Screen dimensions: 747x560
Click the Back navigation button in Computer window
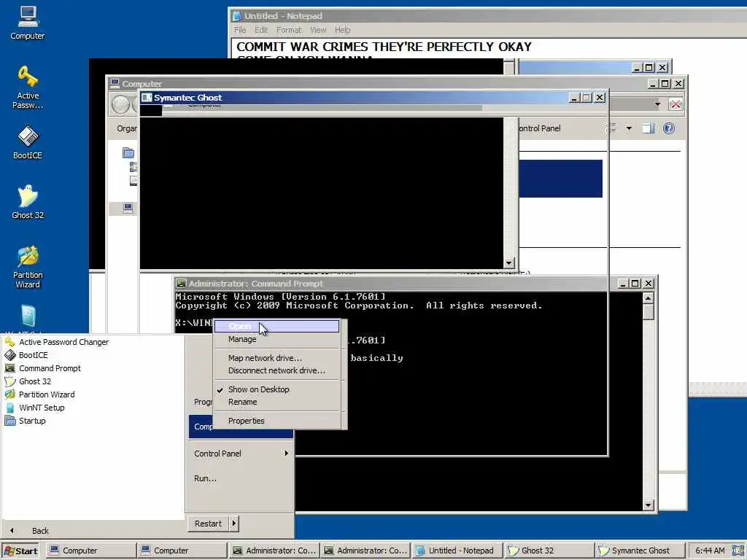coord(120,104)
